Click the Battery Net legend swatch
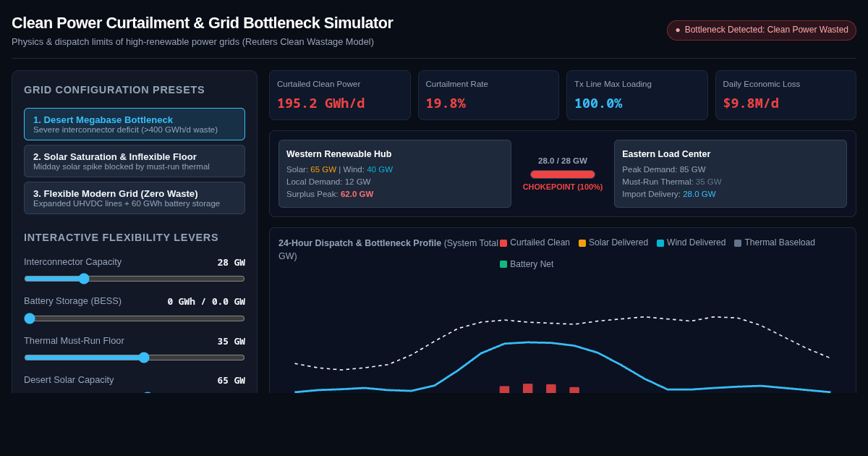Viewport: 868px width, 456px height. pyautogui.click(x=503, y=264)
